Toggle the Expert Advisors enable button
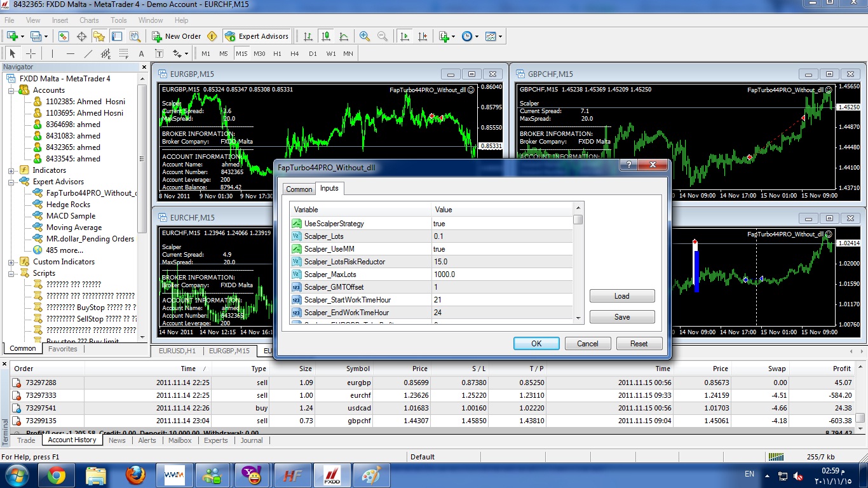 pyautogui.click(x=257, y=36)
